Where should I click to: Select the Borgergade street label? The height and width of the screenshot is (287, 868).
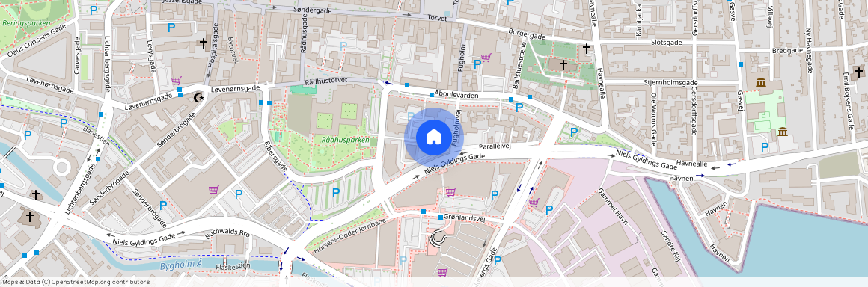[528, 35]
